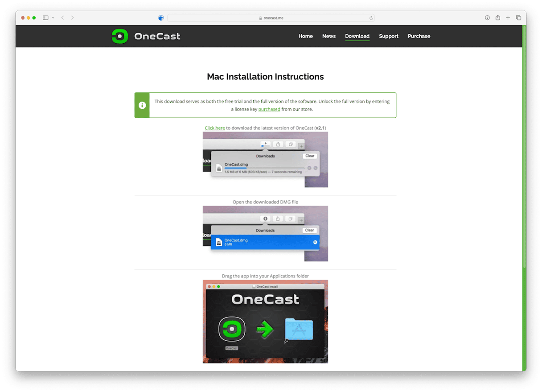Click the OneCast Install drag-to-Applications image

265,322
